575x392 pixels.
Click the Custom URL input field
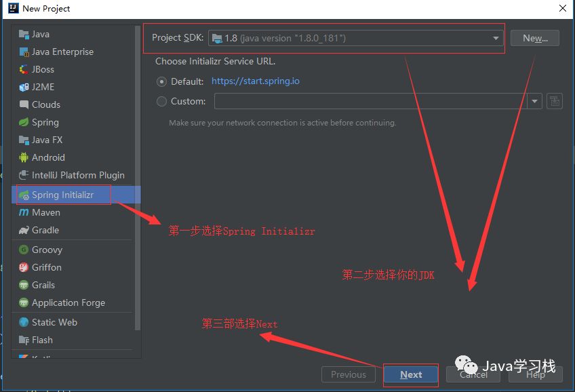tap(371, 101)
